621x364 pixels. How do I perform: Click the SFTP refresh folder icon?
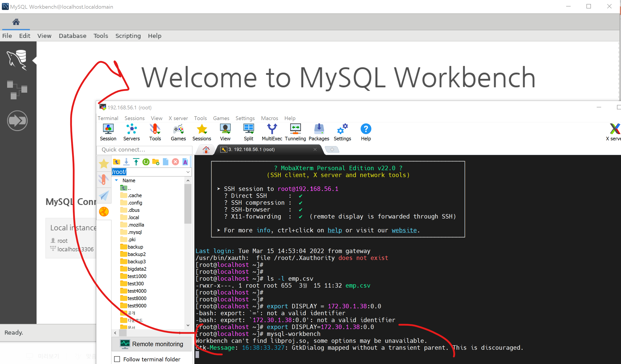(x=146, y=162)
